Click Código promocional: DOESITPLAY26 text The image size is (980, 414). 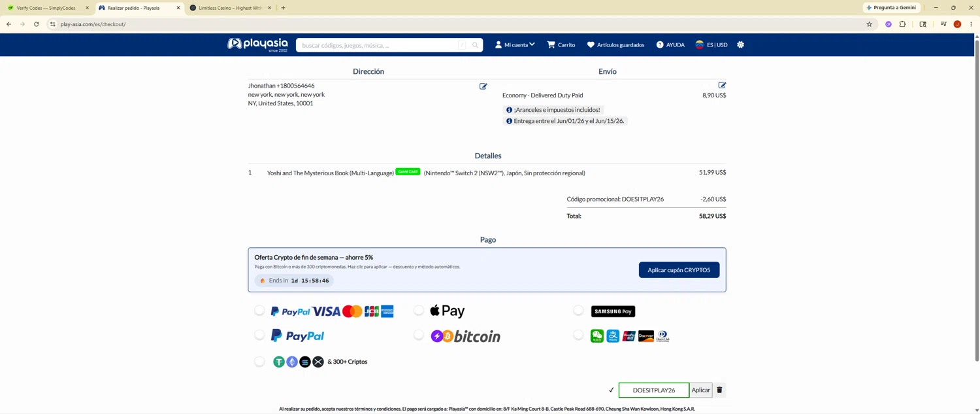(x=615, y=199)
